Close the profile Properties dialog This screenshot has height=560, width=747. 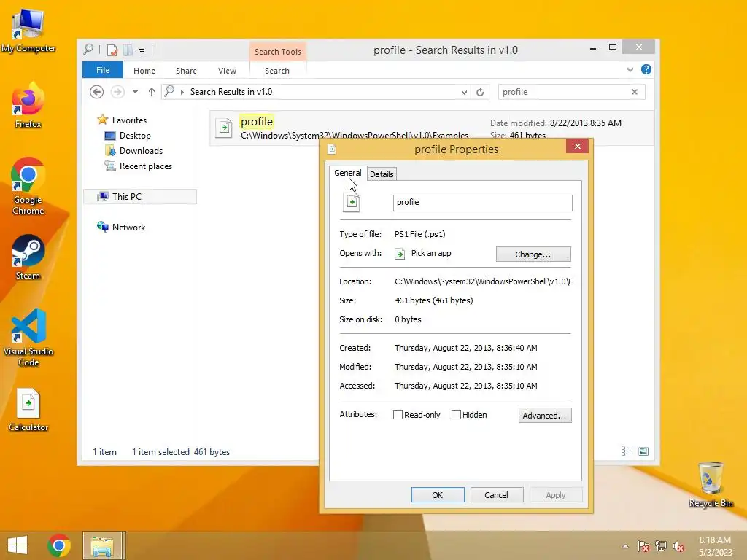[578, 146]
